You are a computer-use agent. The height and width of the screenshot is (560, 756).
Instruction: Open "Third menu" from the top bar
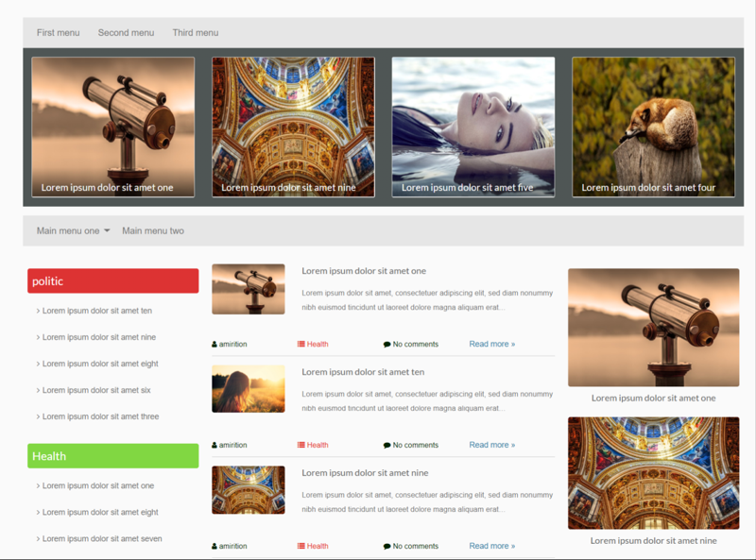click(195, 32)
